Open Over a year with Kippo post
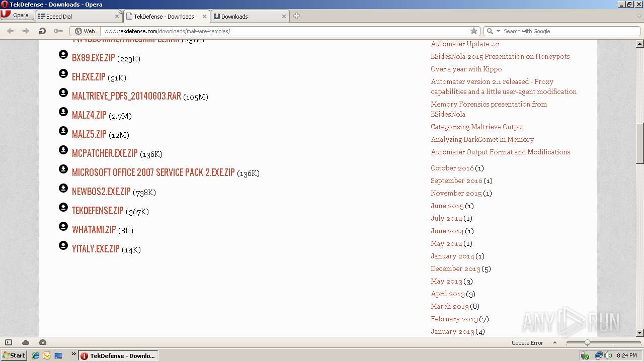Image resolution: width=644 pixels, height=362 pixels. point(466,69)
